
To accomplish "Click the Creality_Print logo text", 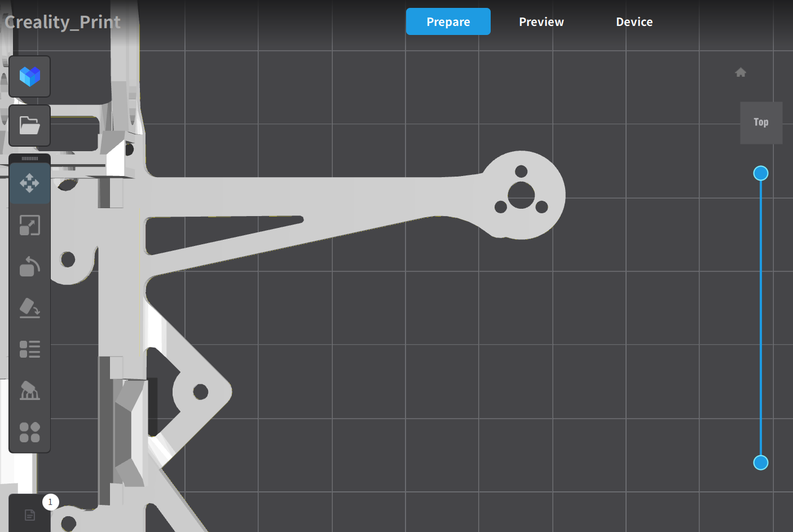I will click(63, 22).
